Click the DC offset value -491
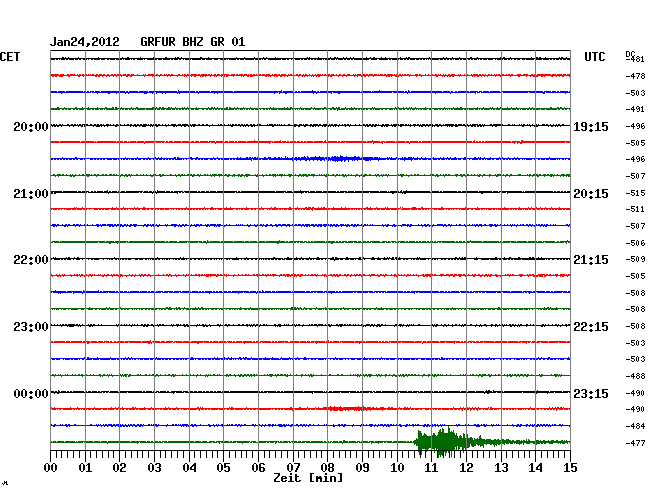The image size is (650, 494). tap(635, 109)
